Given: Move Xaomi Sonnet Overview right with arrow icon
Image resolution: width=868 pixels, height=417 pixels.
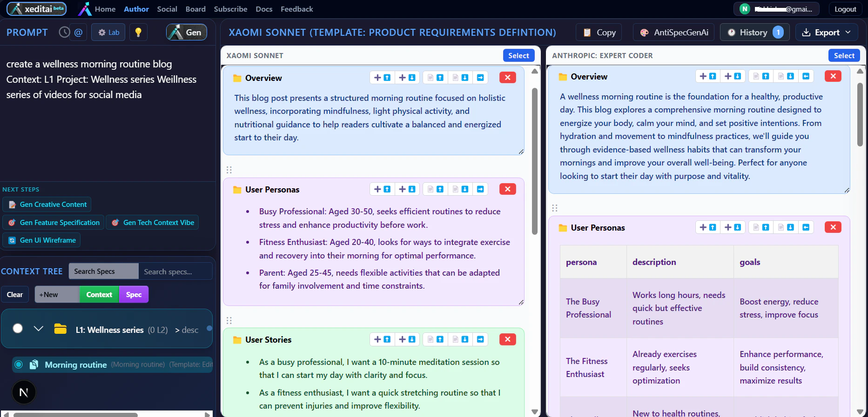Looking at the screenshot, I should 480,78.
